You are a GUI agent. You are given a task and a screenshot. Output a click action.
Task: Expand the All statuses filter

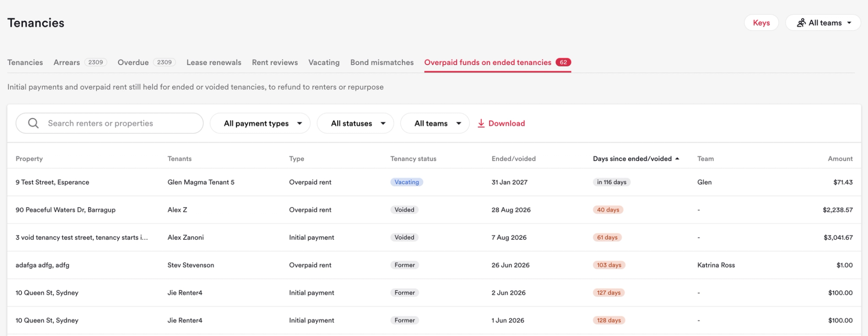355,123
